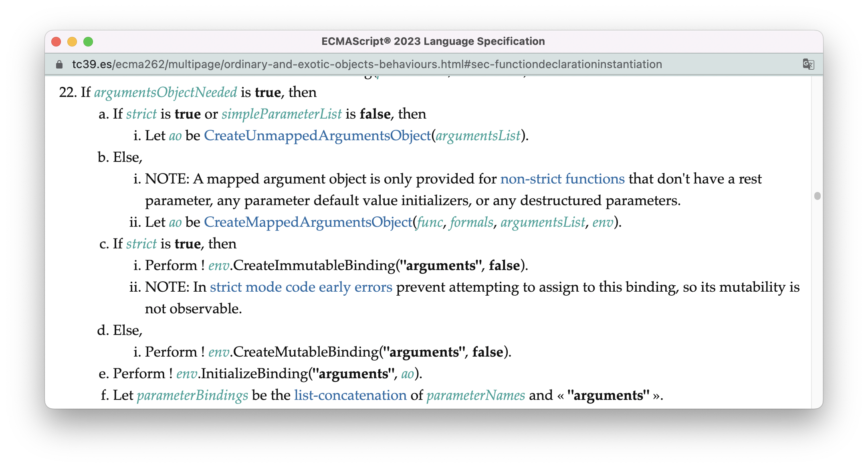Click env variable in InitializeBinding step

pyautogui.click(x=187, y=373)
